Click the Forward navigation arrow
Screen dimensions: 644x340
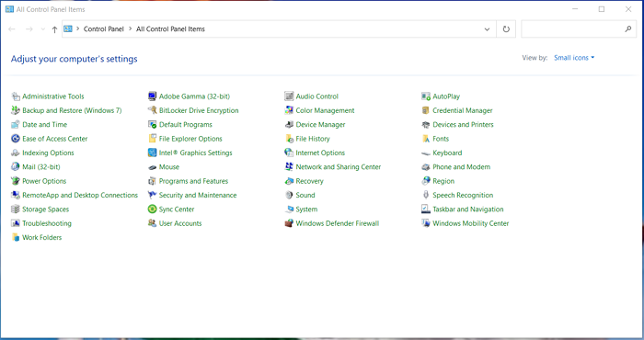(x=29, y=29)
